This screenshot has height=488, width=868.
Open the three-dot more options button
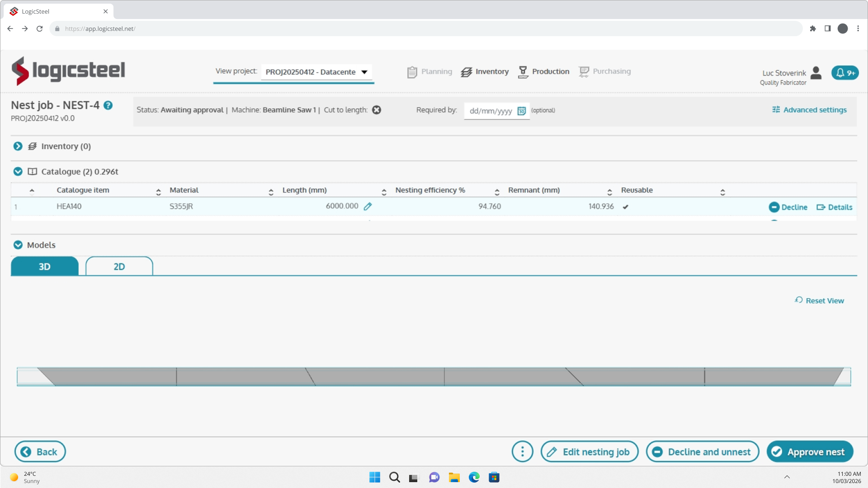[522, 451]
